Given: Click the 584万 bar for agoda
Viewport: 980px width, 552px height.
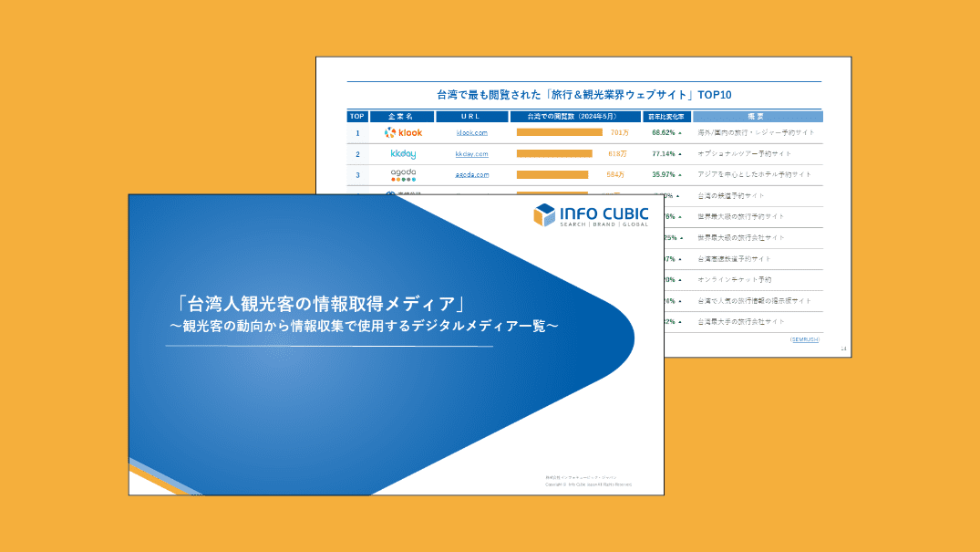Looking at the screenshot, I should 552,174.
